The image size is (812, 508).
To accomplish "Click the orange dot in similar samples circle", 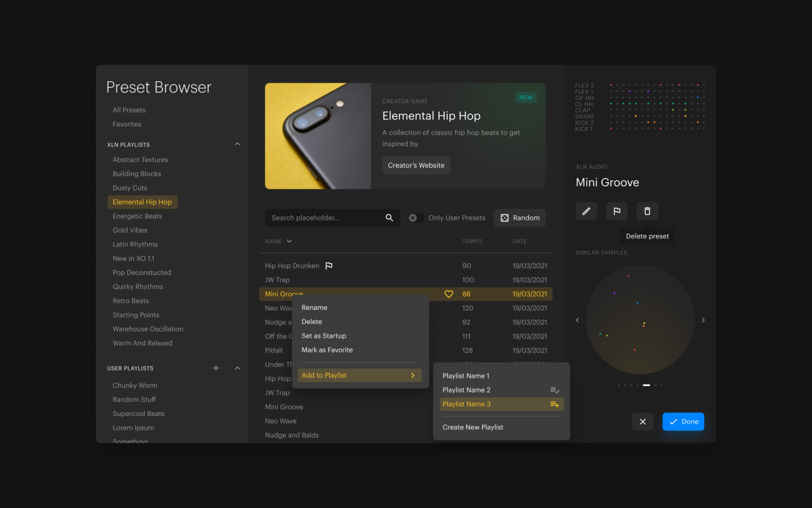I will tap(644, 324).
